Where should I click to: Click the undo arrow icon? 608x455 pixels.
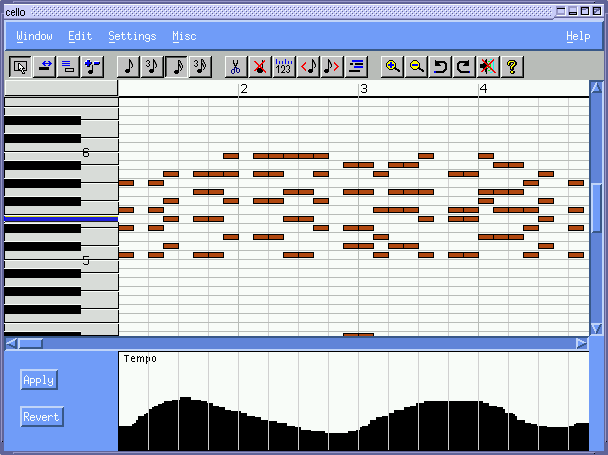(440, 67)
